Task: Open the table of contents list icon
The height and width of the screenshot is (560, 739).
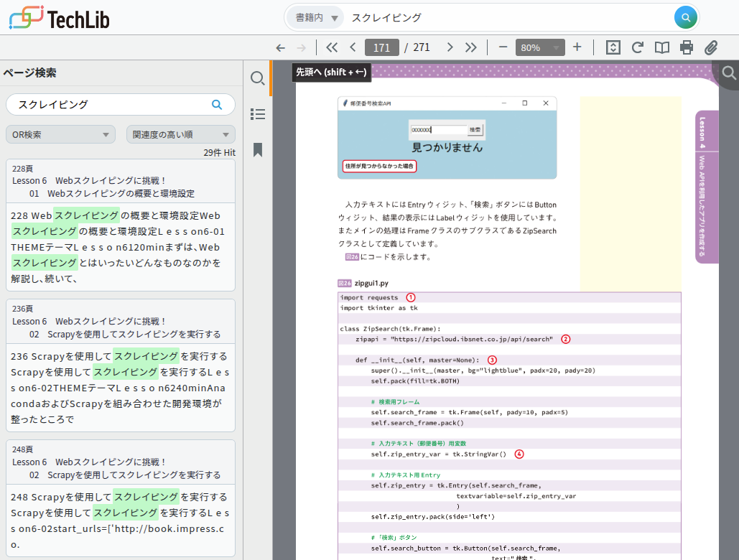Action: click(258, 114)
